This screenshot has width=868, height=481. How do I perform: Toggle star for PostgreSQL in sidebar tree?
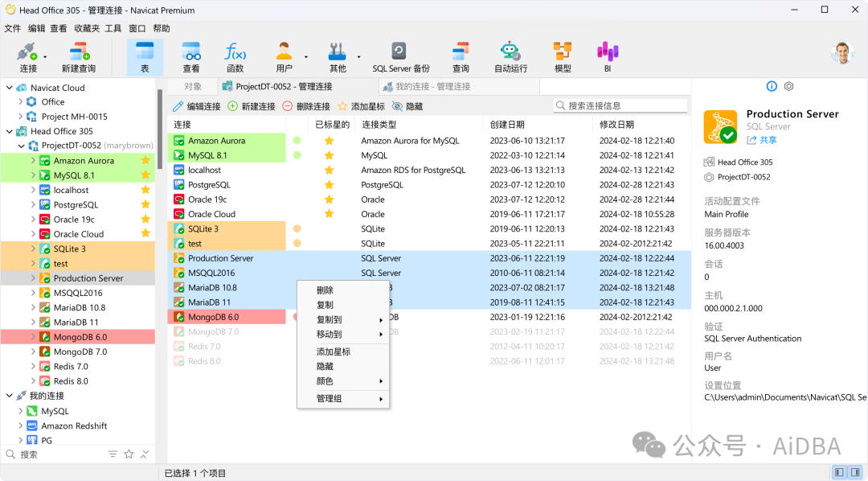point(145,204)
